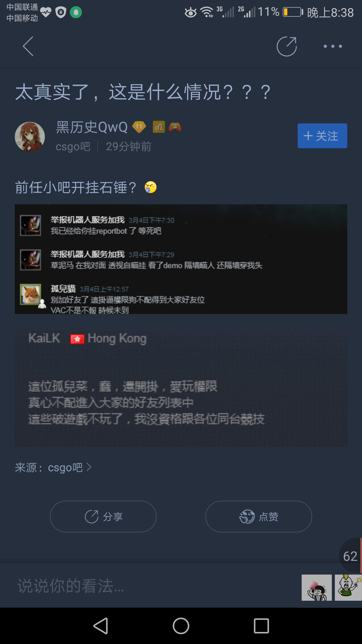Open the Steam comments screenshot image
362x644 pixels.
[181, 259]
